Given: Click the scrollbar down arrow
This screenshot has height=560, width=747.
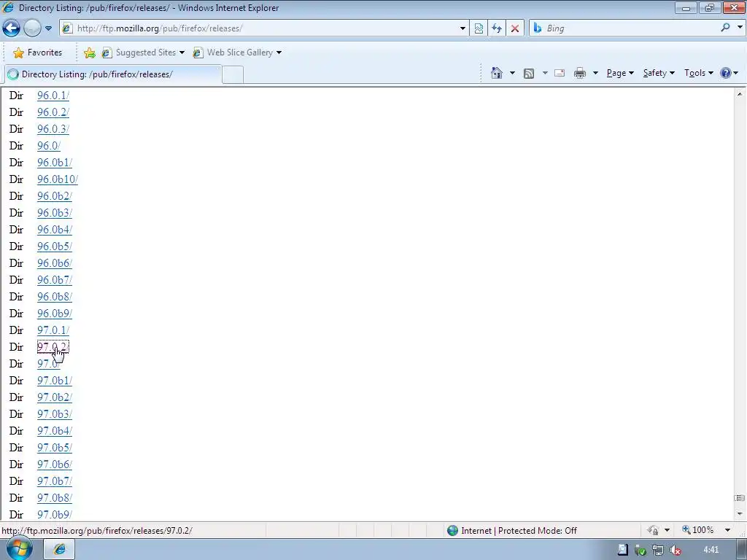Looking at the screenshot, I should (x=740, y=514).
